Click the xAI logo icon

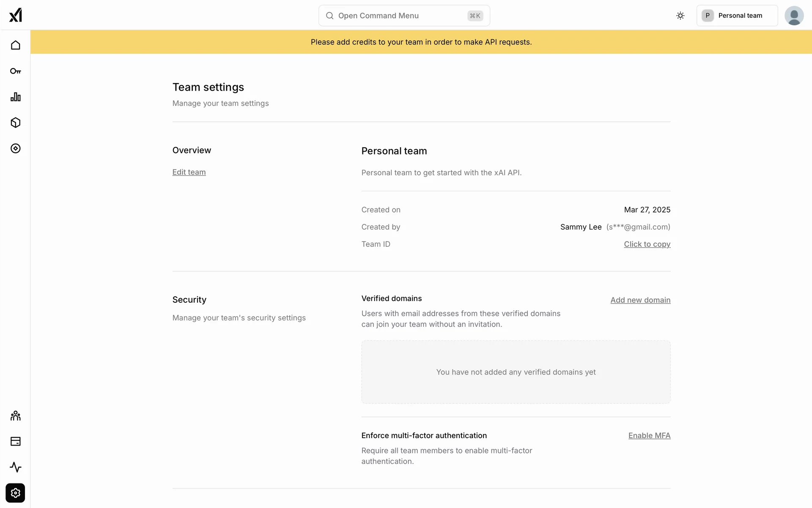click(16, 15)
